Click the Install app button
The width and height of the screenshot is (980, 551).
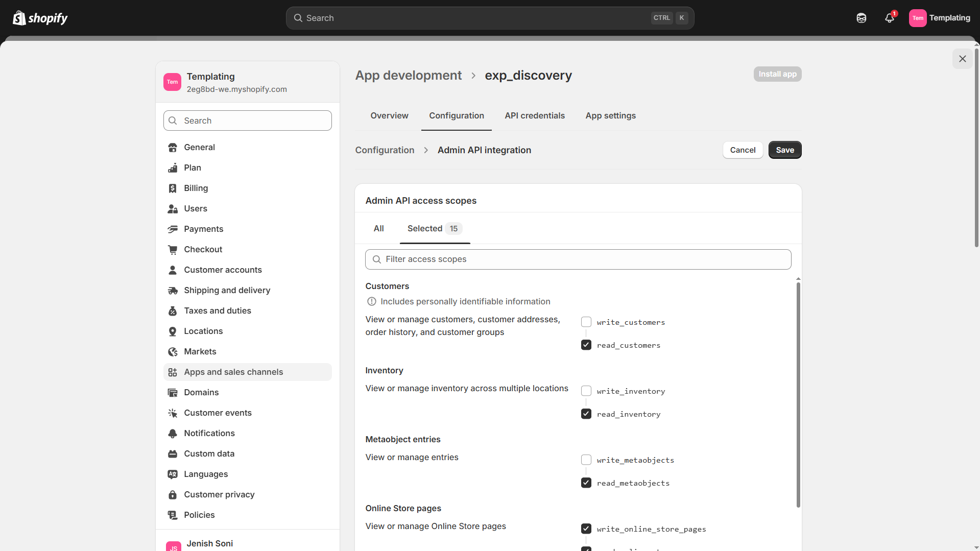click(777, 74)
